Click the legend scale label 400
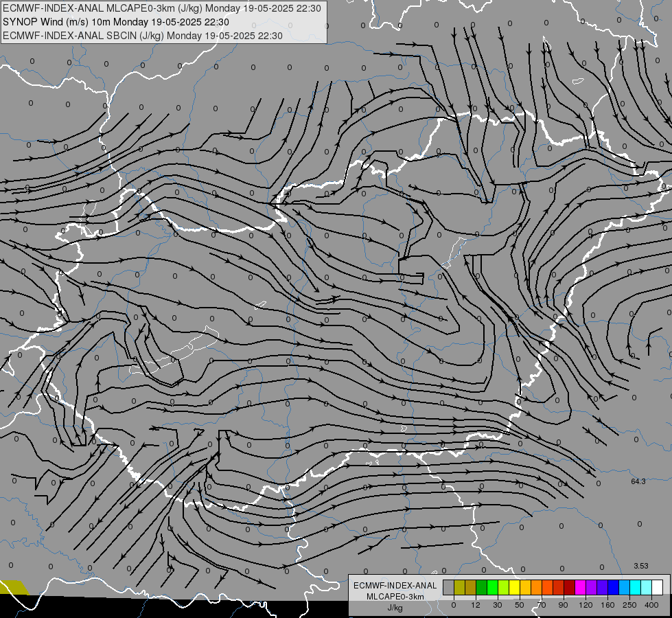This screenshot has height=618, width=672. 651,605
